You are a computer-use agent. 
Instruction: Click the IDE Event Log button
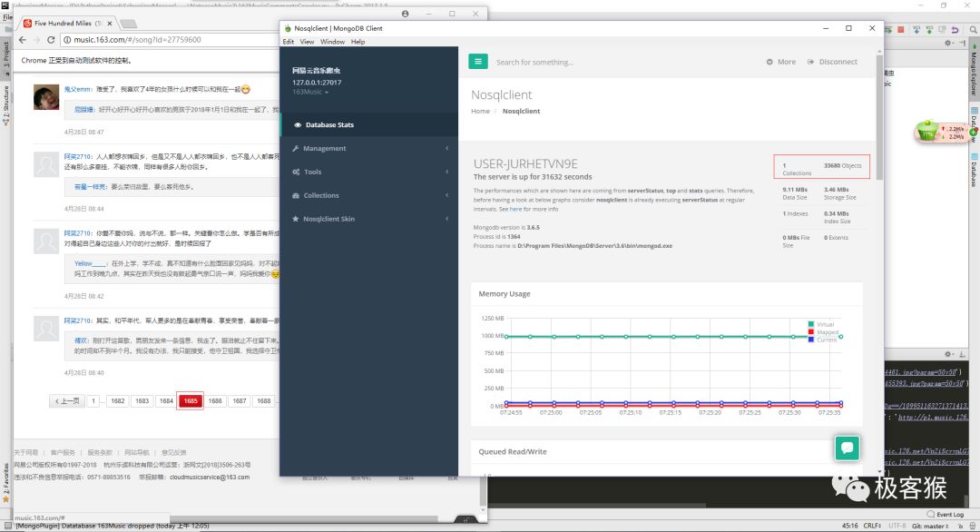click(x=945, y=515)
